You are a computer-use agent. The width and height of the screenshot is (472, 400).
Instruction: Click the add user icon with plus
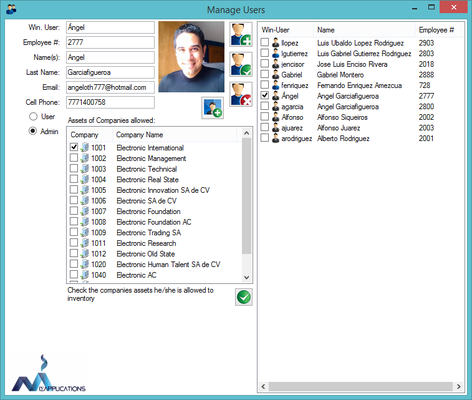click(241, 35)
